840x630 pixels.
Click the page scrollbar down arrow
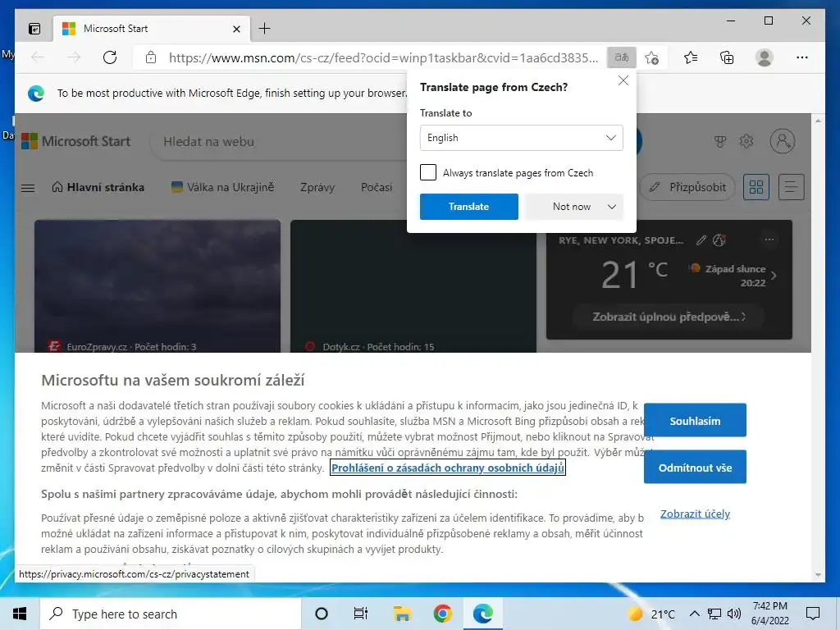point(818,574)
